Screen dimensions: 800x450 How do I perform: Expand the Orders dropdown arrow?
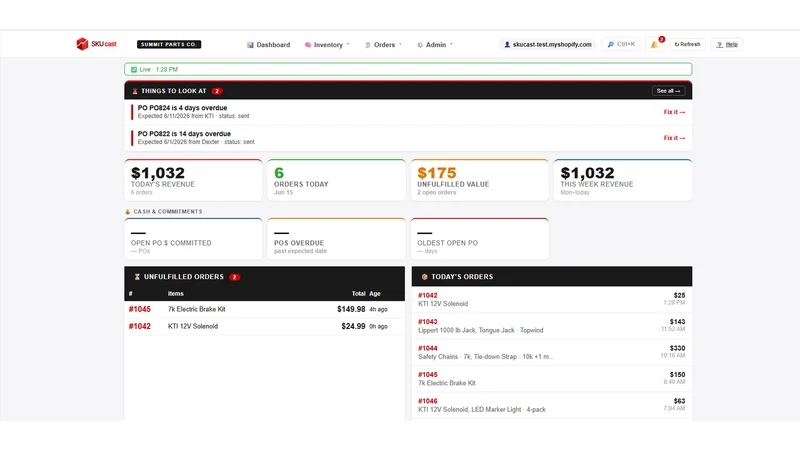400,44
